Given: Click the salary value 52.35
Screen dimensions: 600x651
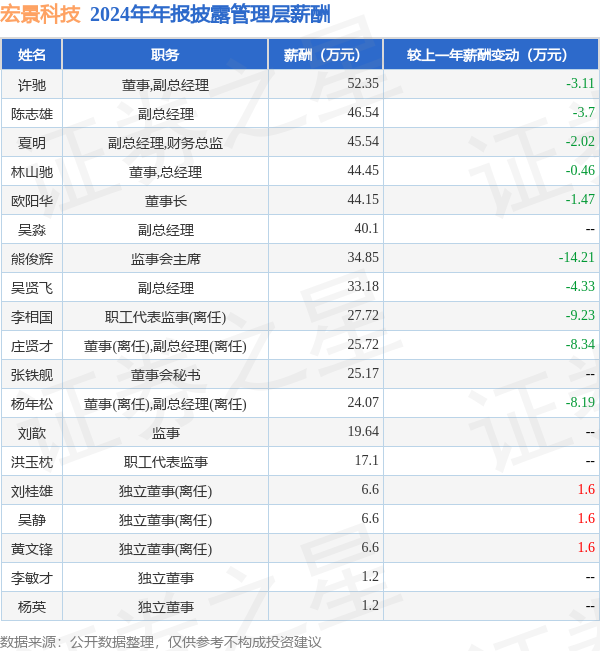Looking at the screenshot, I should [363, 83].
